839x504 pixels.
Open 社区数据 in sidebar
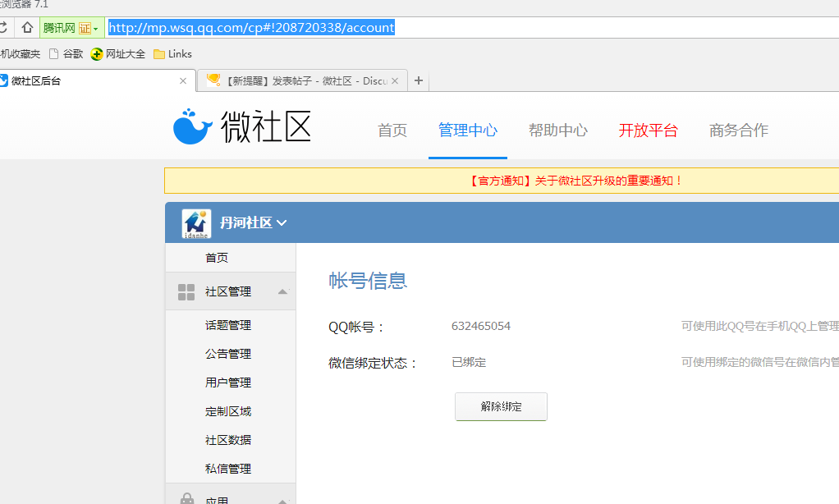click(x=228, y=440)
